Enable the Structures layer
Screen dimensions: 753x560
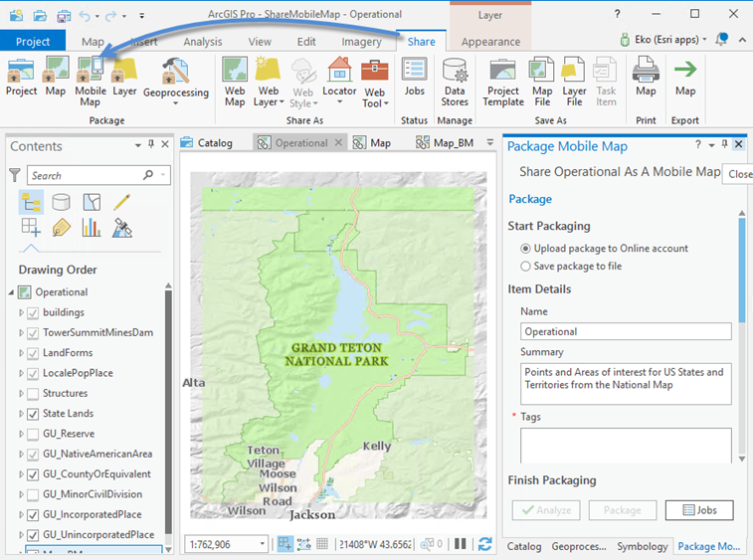(x=33, y=394)
